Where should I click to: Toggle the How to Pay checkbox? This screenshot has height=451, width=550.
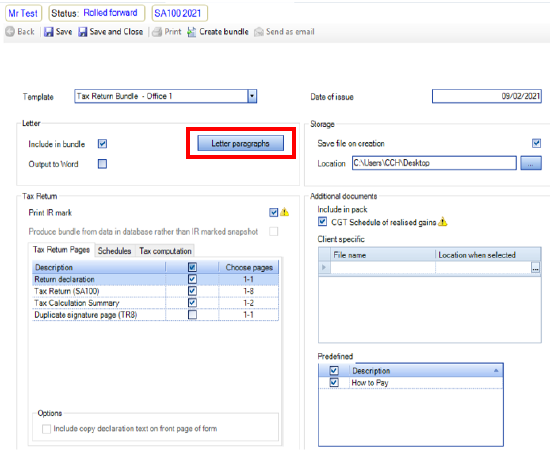[334, 382]
